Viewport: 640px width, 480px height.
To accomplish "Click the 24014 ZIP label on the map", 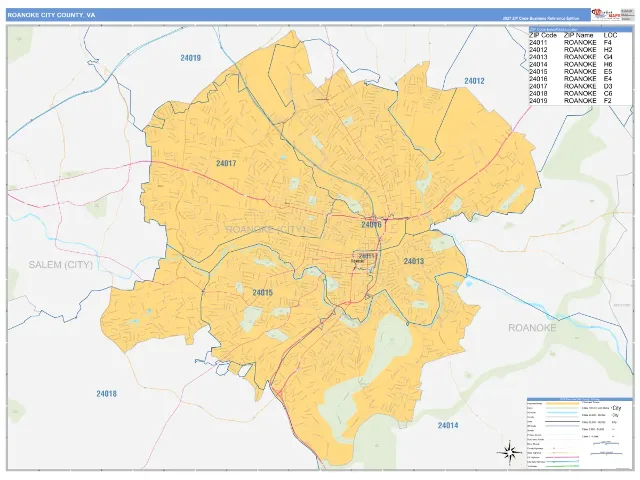I will point(448,425).
